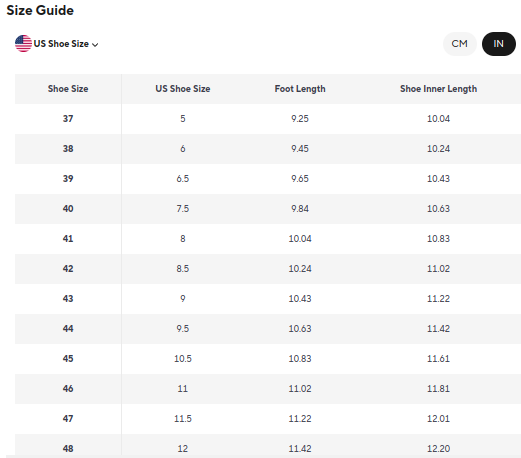Image resolution: width=521 pixels, height=458 pixels.
Task: Click inner length 12.01 cell
Action: click(x=438, y=419)
